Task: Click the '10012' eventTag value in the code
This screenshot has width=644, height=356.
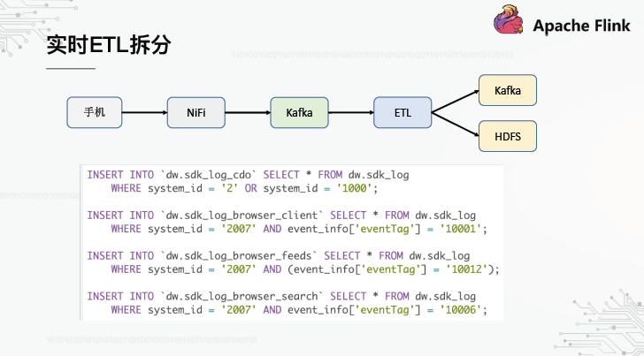Action: [x=470, y=269]
